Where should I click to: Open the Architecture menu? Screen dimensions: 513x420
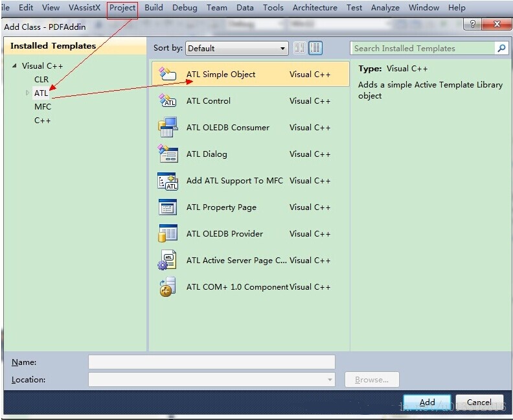click(x=315, y=8)
